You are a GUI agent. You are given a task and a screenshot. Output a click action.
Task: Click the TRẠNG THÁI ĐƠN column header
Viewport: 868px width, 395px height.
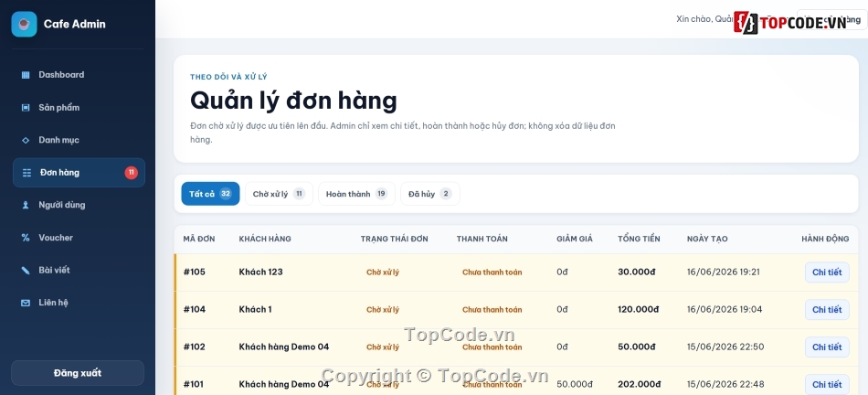394,240
